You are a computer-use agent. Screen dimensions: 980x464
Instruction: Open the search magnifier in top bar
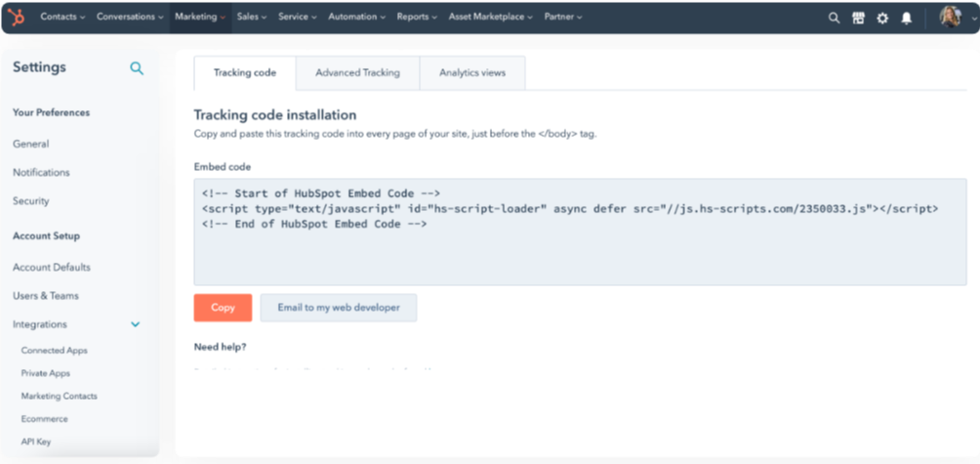(x=834, y=19)
